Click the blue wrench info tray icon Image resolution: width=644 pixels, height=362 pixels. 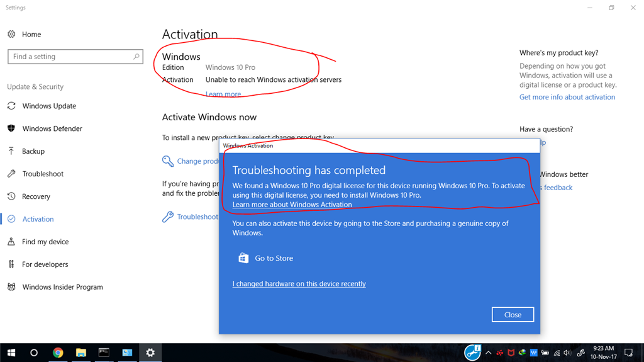click(x=472, y=353)
